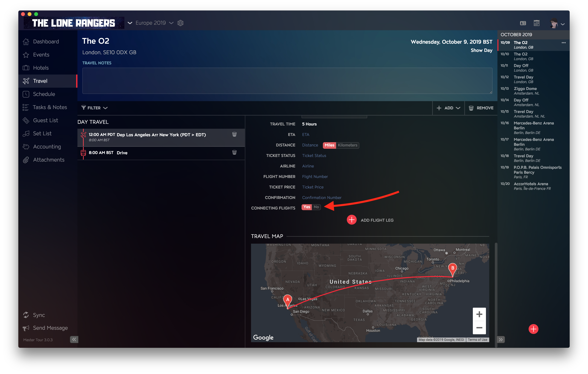Set distance unit to Miles
The height and width of the screenshot is (374, 588).
click(329, 145)
